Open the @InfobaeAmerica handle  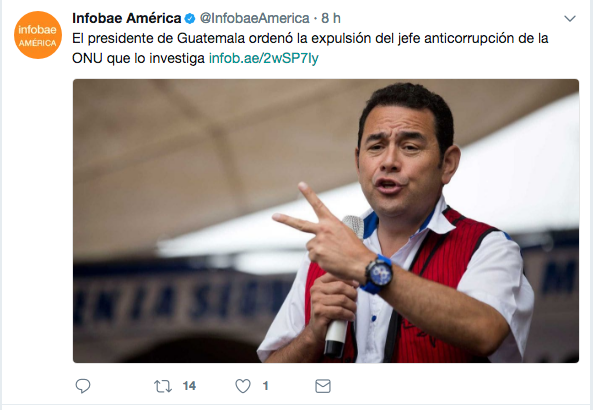click(x=255, y=18)
